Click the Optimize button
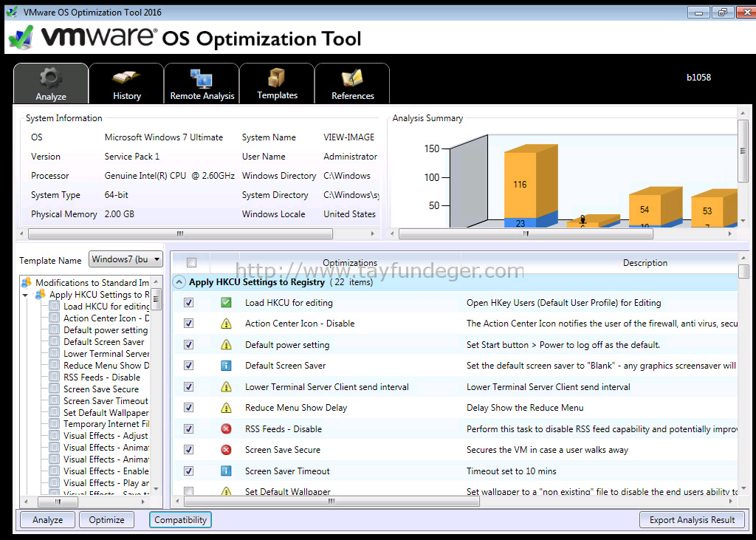 coord(106,520)
